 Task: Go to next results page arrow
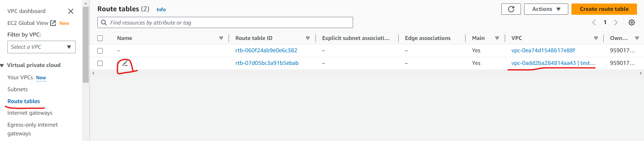pos(616,22)
